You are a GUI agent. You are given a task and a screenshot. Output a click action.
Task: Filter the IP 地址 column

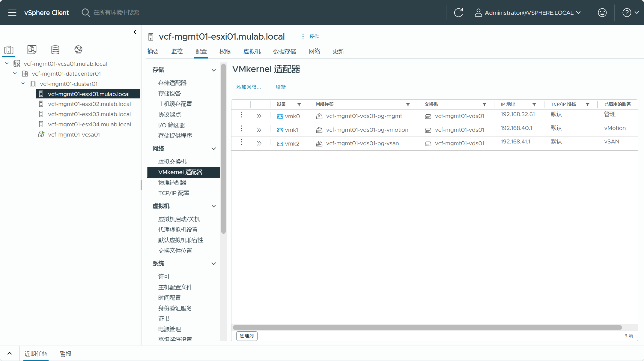(534, 104)
